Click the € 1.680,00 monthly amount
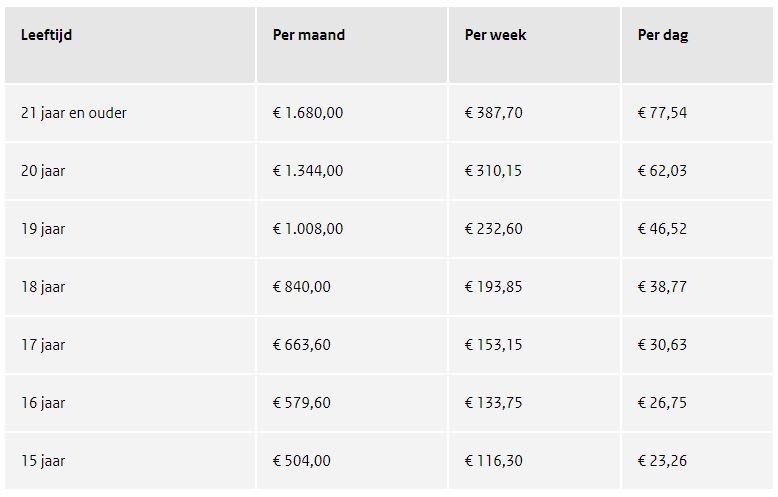 pyautogui.click(x=308, y=113)
